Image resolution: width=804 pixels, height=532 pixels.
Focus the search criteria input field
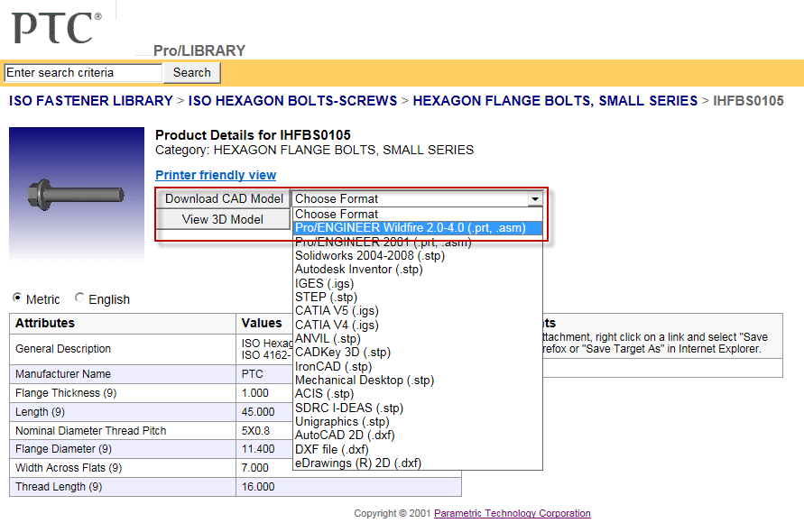coord(83,73)
